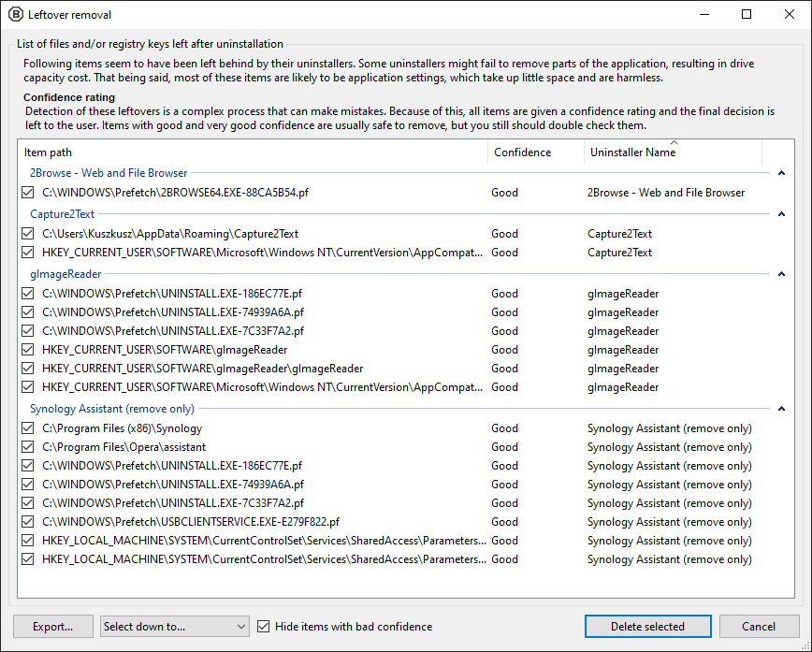This screenshot has height=652, width=812.
Task: Collapse the 2Browse group
Action: click(781, 173)
